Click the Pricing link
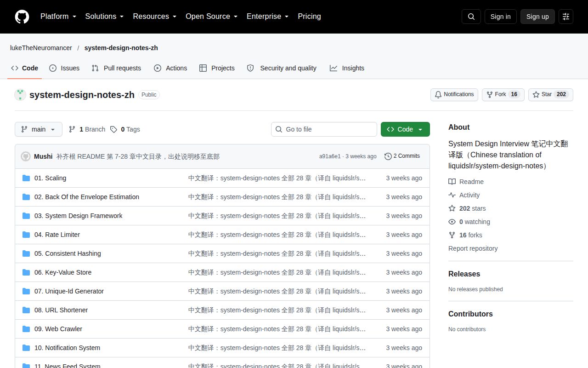 click(309, 17)
